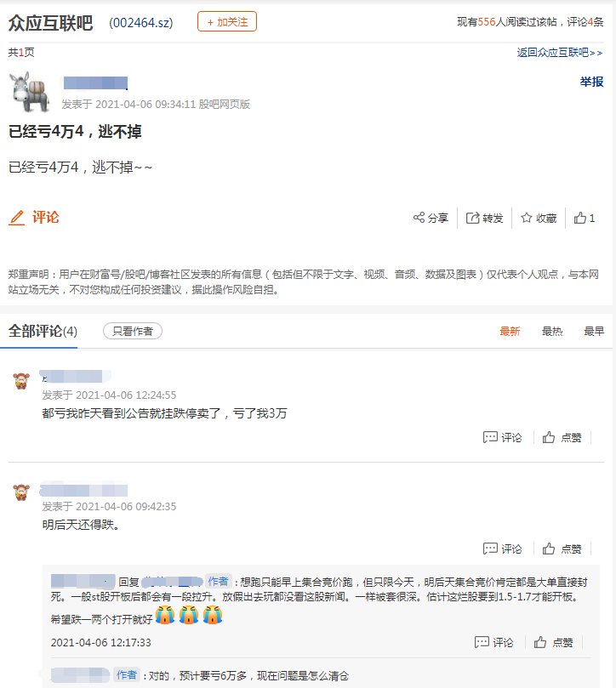Follow the stock with 加关注 button

tap(227, 21)
